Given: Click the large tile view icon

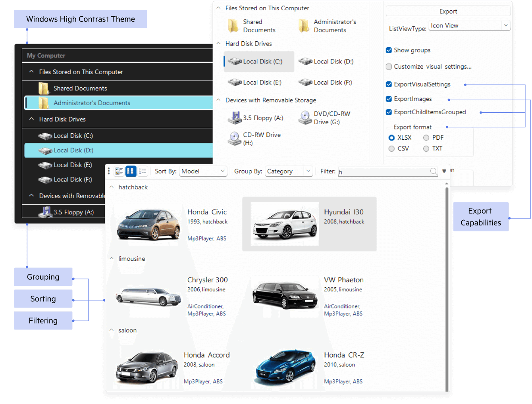Looking at the screenshot, I should pyautogui.click(x=119, y=171).
